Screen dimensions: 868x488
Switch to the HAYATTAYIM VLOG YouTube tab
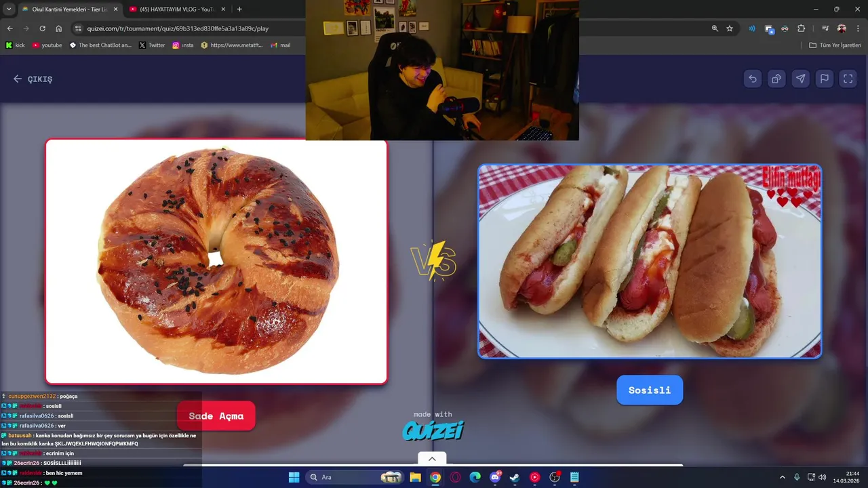176,9
